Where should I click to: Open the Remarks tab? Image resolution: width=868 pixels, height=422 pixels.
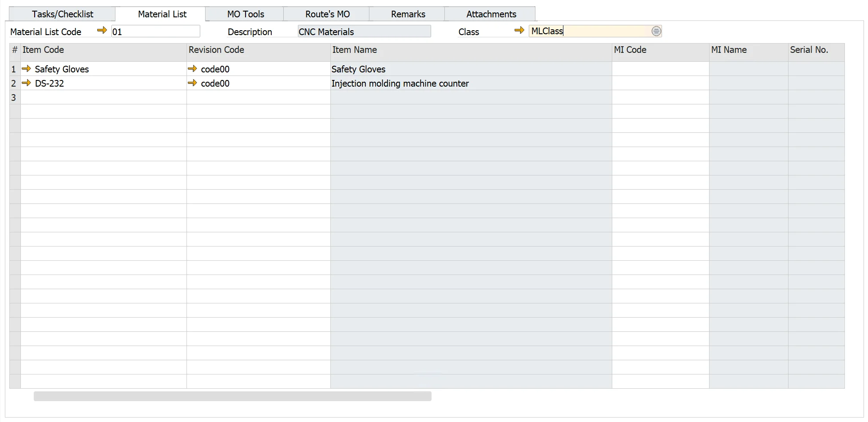click(407, 14)
